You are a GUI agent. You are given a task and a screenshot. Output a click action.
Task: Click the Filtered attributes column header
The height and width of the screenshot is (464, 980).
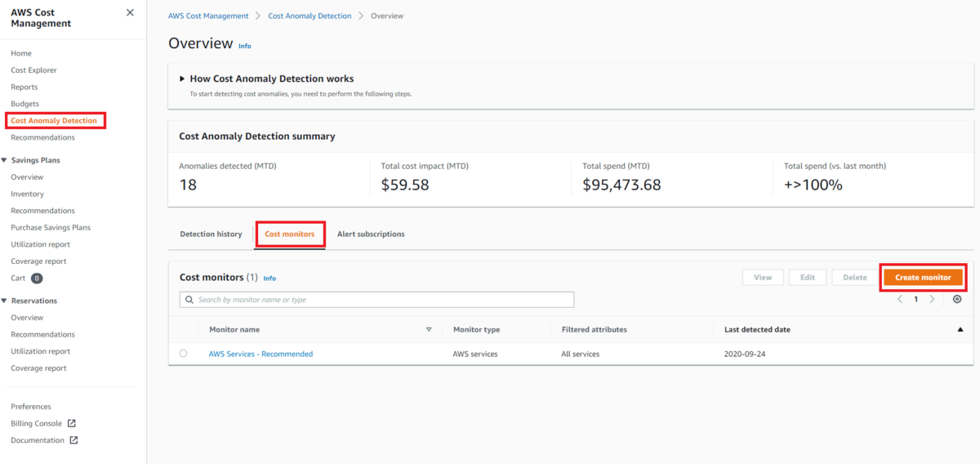coord(594,330)
